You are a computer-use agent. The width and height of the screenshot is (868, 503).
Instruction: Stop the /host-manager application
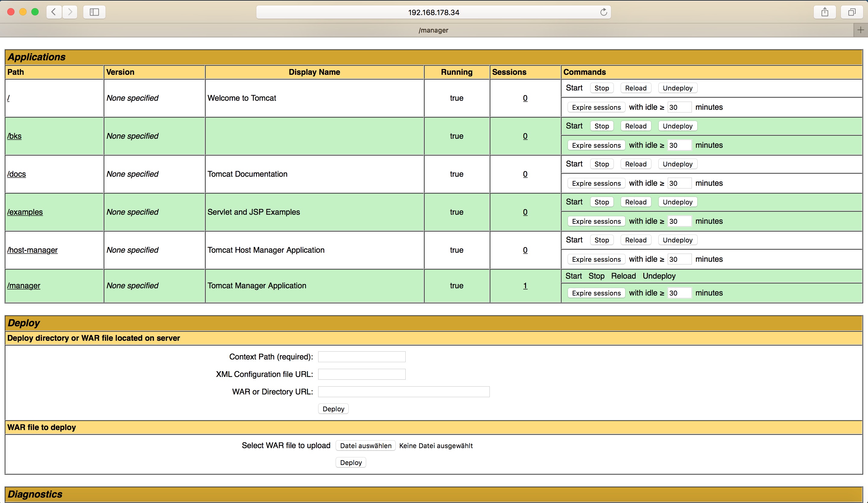[602, 240]
